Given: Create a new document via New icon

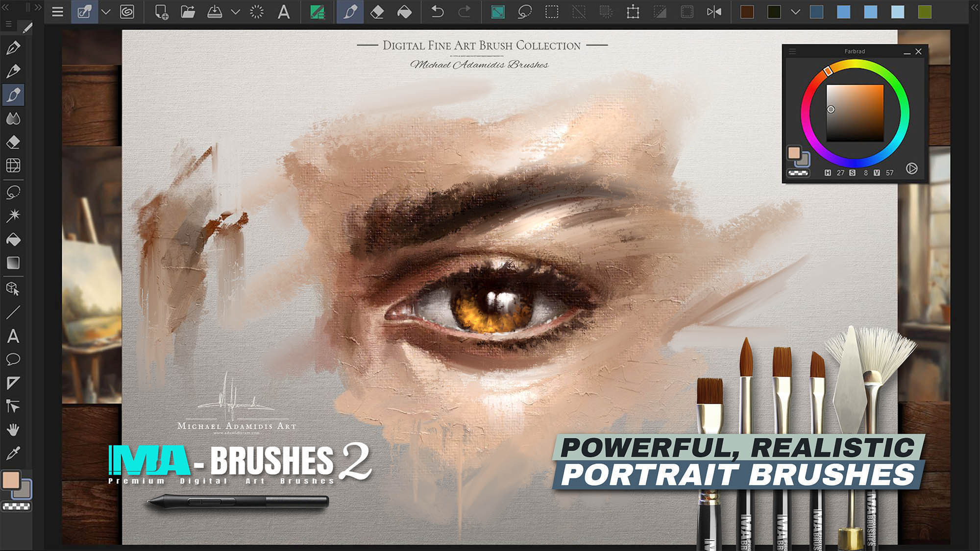Looking at the screenshot, I should tap(161, 12).
